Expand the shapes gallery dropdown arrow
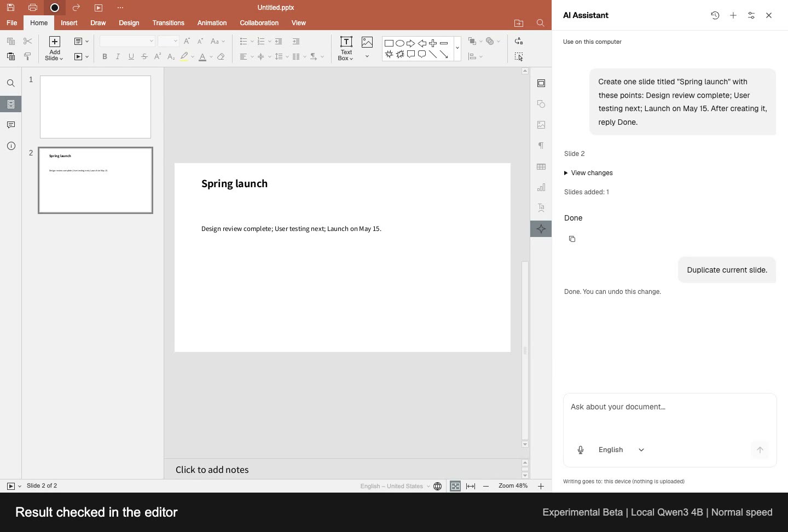Viewport: 788px width, 532px height. coord(457,48)
